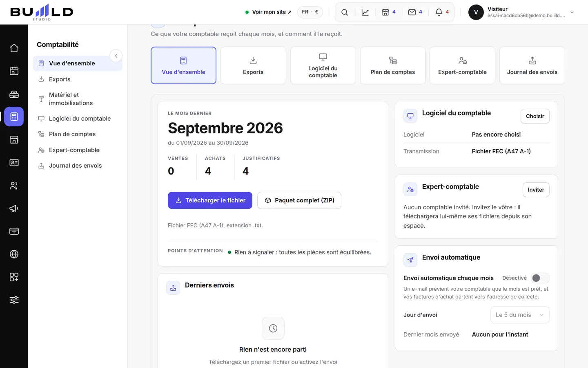The image size is (588, 368).
Task: Click the Expert-comptable card person icon
Action: [410, 189]
